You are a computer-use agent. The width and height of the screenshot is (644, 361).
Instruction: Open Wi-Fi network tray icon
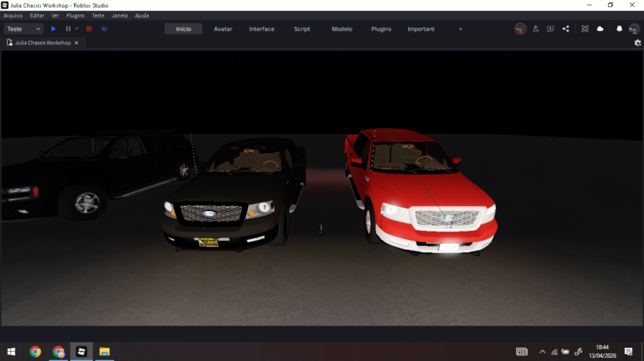[x=554, y=351]
